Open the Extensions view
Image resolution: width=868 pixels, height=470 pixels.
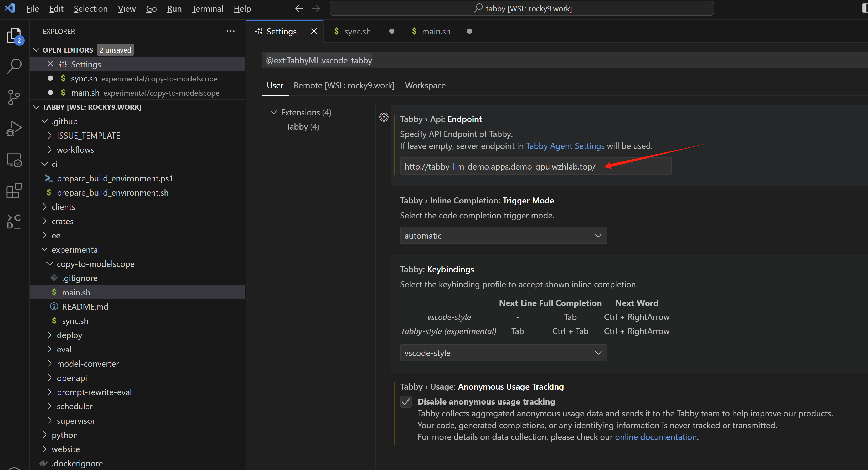click(x=14, y=191)
